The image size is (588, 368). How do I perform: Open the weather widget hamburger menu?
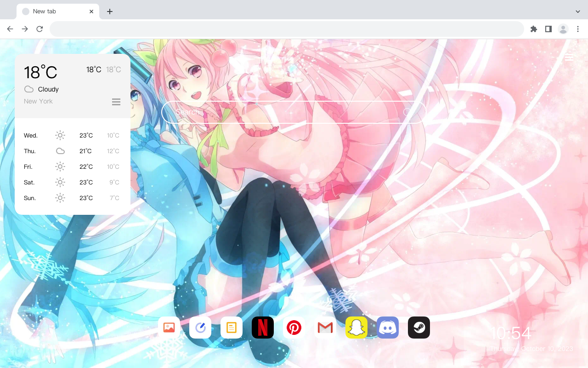pos(116,102)
